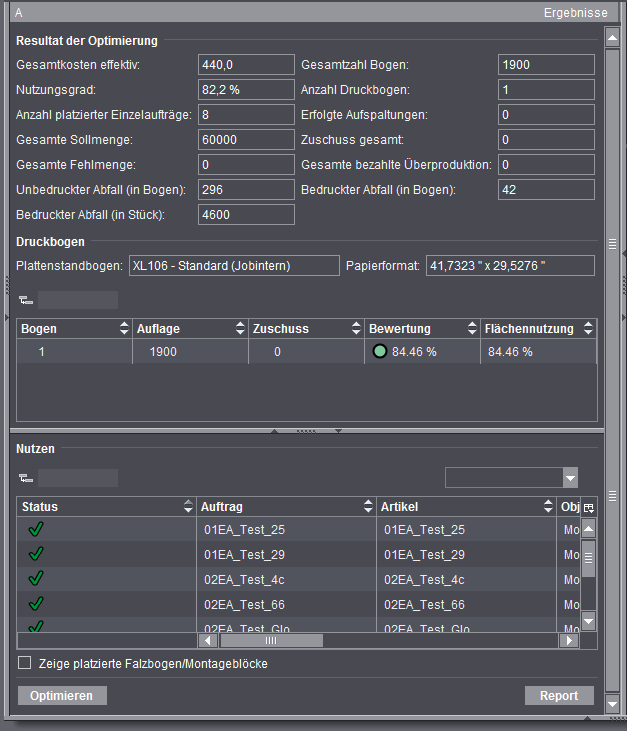Sort Druckbogen table by the Auflage column
The image size is (627, 731).
(x=240, y=328)
